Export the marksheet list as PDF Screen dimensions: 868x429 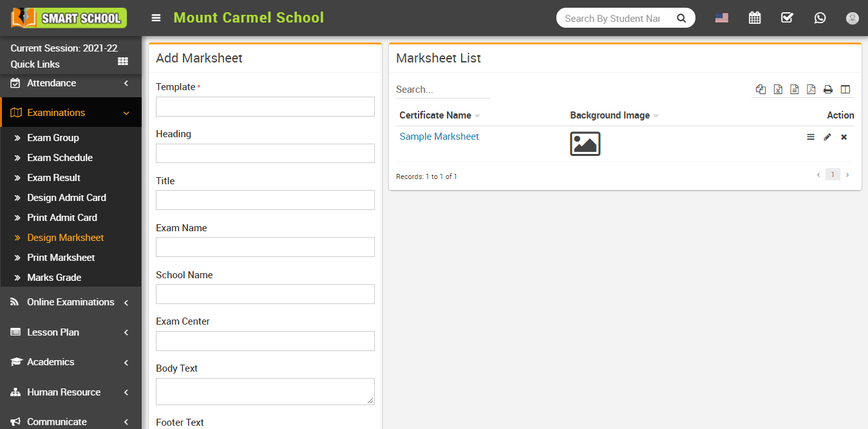pos(811,89)
